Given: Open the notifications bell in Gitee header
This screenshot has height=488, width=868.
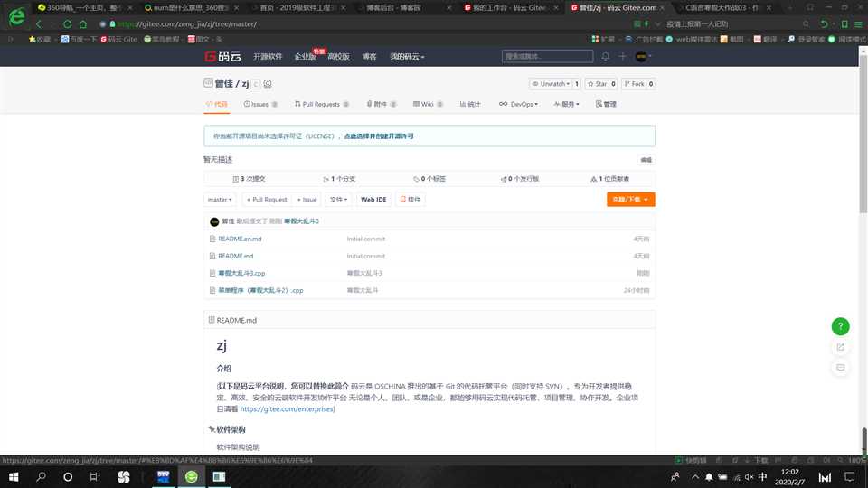Looking at the screenshot, I should (606, 56).
